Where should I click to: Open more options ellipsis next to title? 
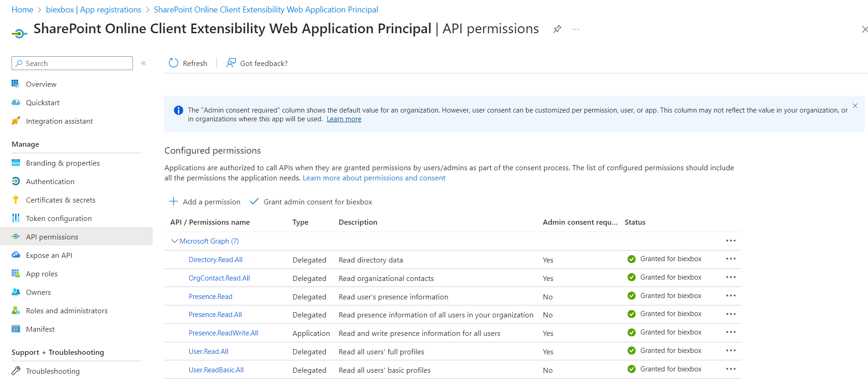coord(575,29)
